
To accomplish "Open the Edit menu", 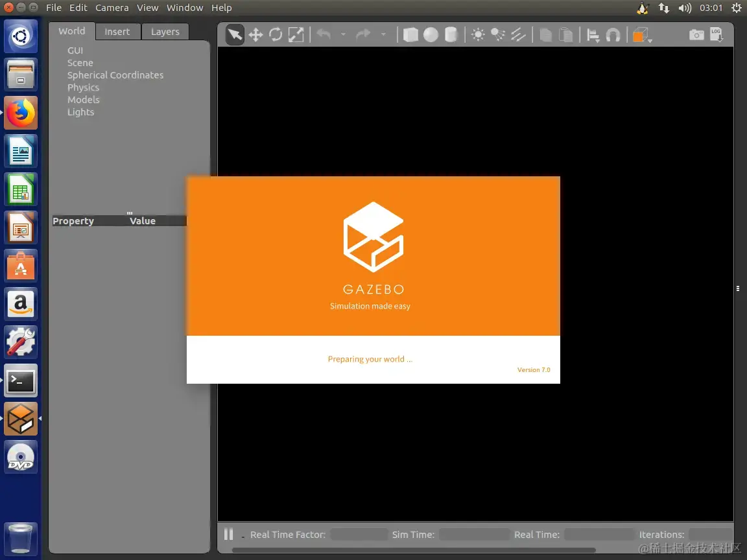I will (x=78, y=8).
